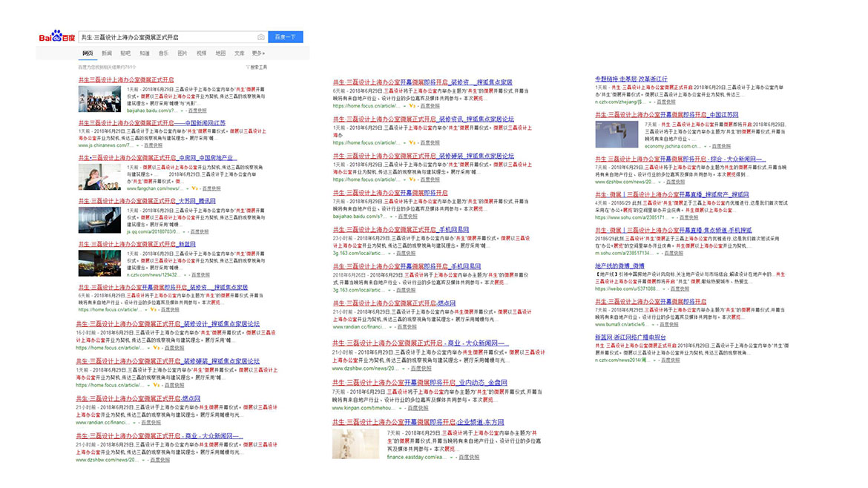Open the 搜狐房产_搜狐网 result title
The height and width of the screenshot is (488, 868).
click(x=672, y=195)
